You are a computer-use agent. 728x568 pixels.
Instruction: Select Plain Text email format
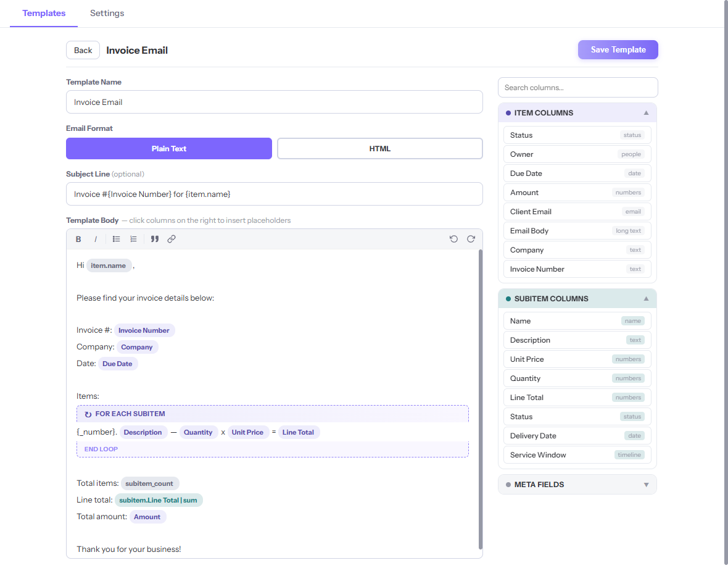[x=169, y=149]
